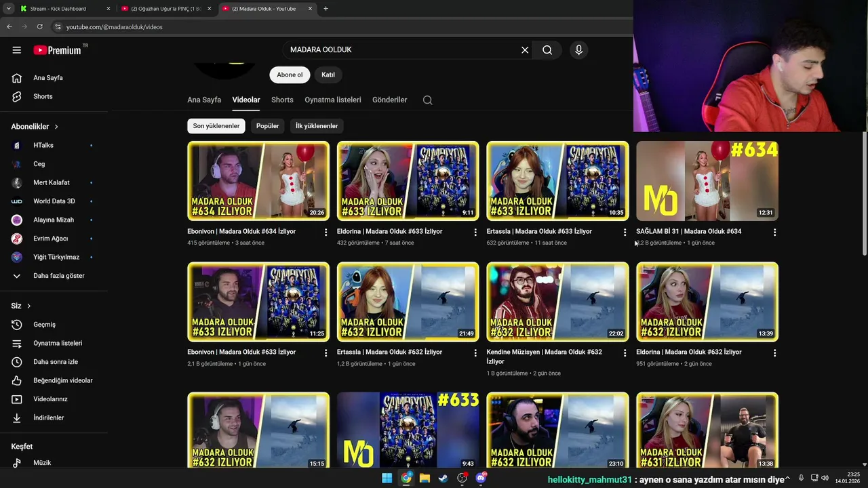Open more options for Ebonivon #634 video
The image size is (868, 488).
tap(325, 232)
